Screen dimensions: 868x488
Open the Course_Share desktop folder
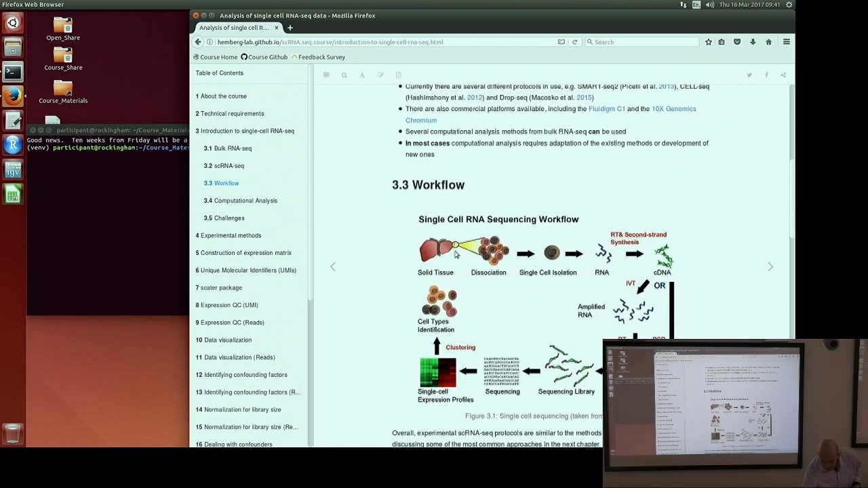coord(63,59)
